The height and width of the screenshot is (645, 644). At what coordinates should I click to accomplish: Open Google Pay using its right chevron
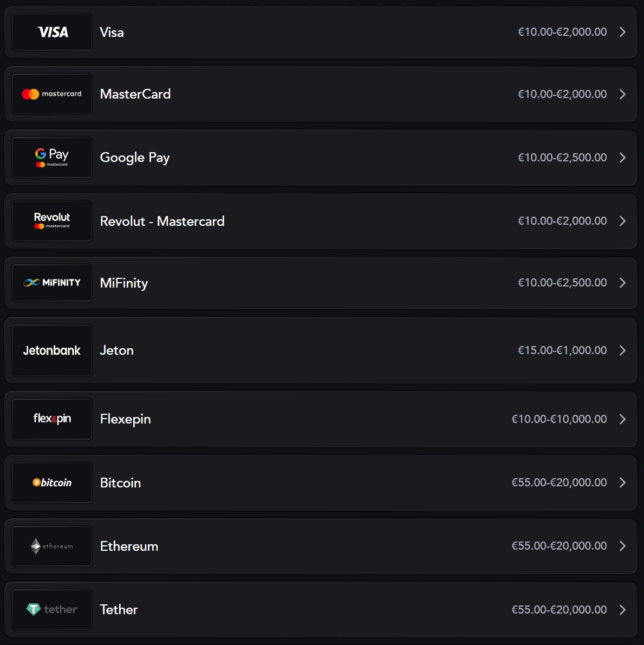point(622,158)
